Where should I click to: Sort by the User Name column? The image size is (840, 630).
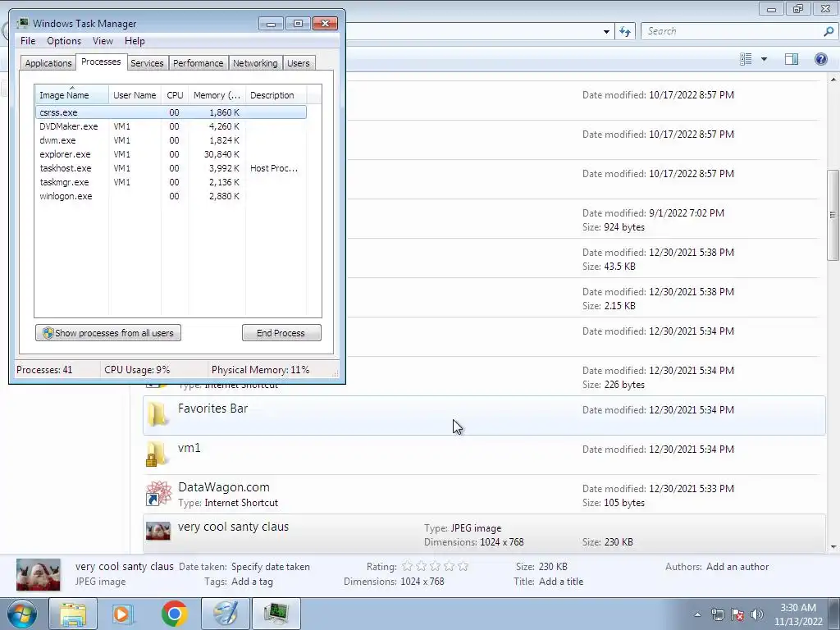click(135, 95)
